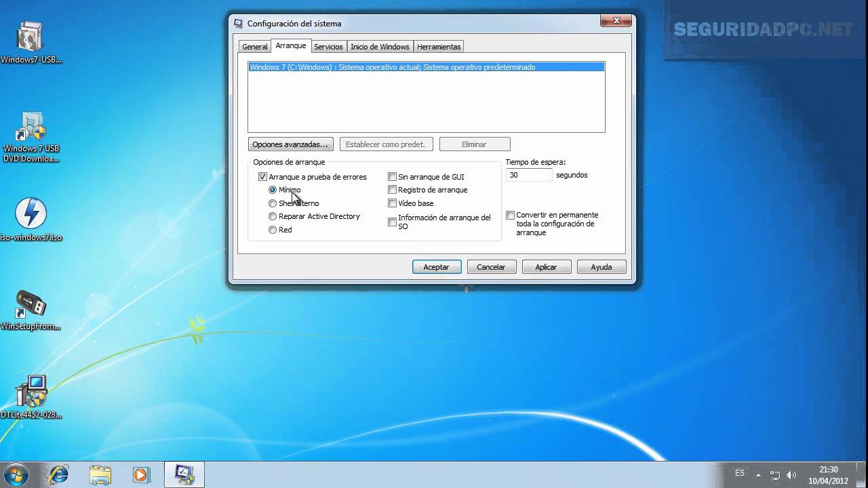Switch to the General tab
The image size is (868, 488).
point(255,47)
